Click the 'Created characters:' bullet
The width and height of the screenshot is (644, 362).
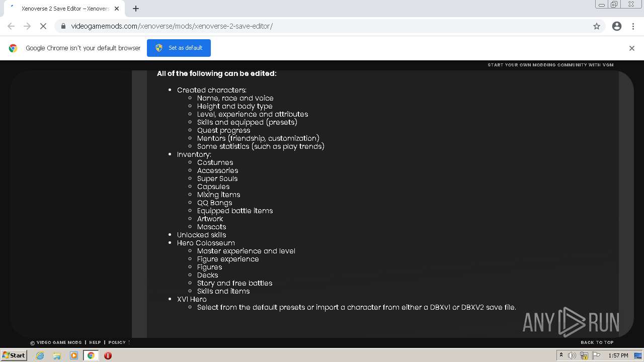[x=211, y=90]
